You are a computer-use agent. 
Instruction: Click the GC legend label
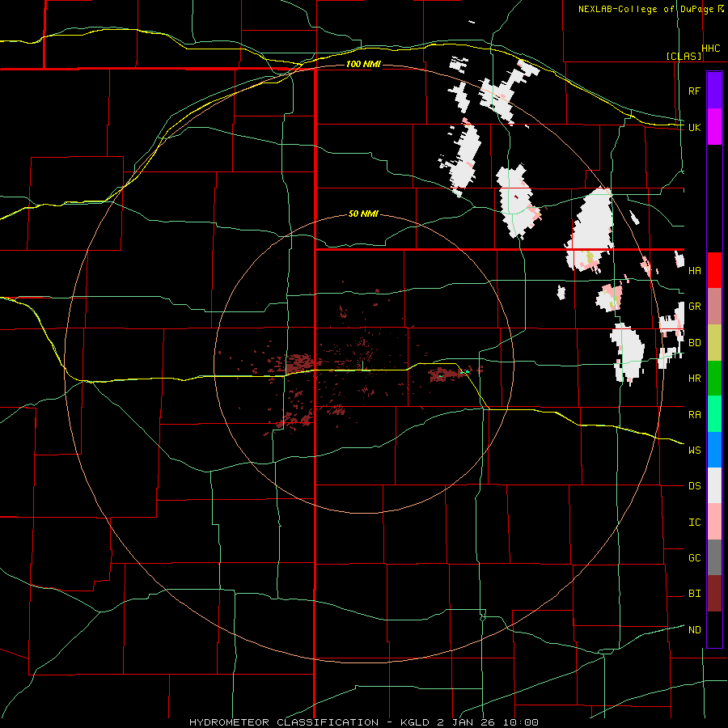tap(694, 558)
